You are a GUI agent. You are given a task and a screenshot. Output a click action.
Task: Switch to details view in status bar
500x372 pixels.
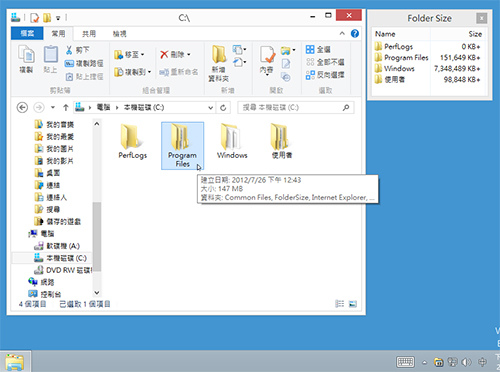339,304
